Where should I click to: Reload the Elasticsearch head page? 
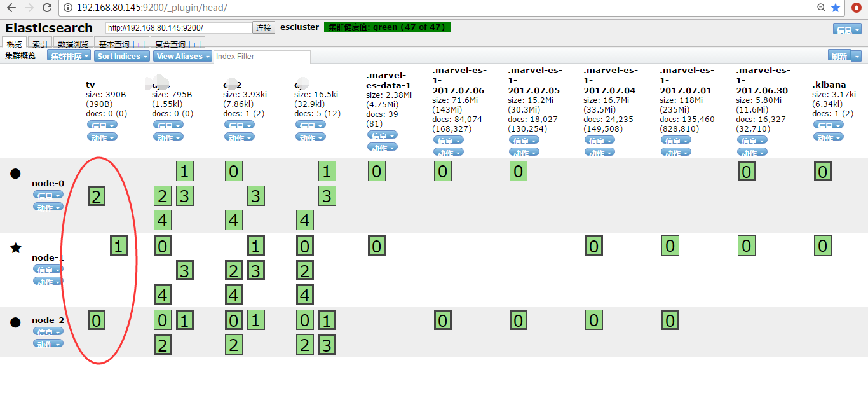click(x=47, y=8)
